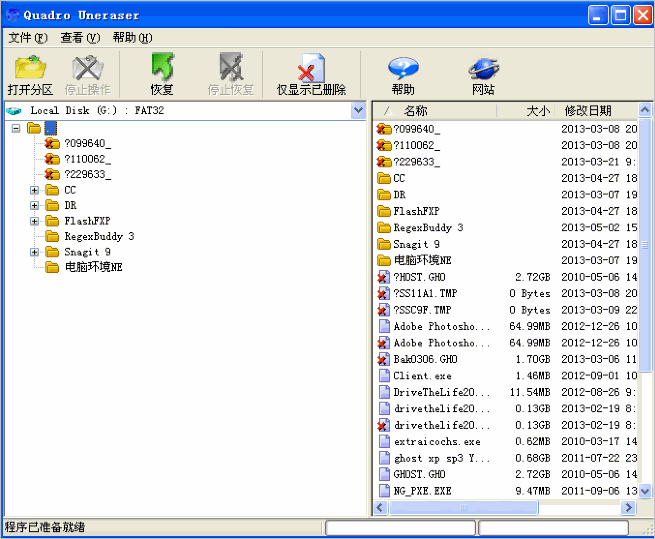Click deleted folder icon of ?099640_ in list
Viewport: 655px width, 539px height.
(x=383, y=129)
